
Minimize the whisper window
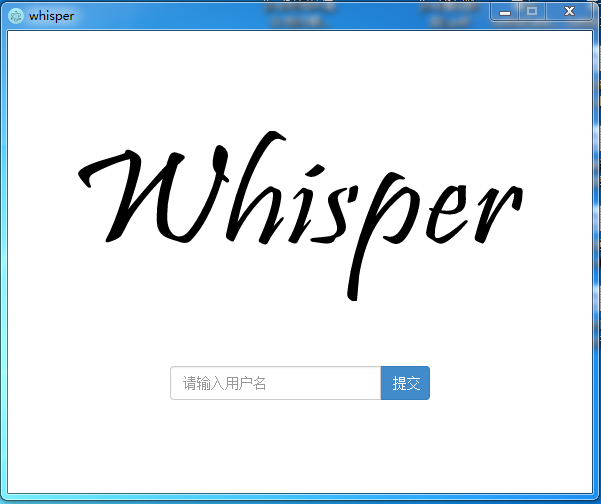point(505,12)
